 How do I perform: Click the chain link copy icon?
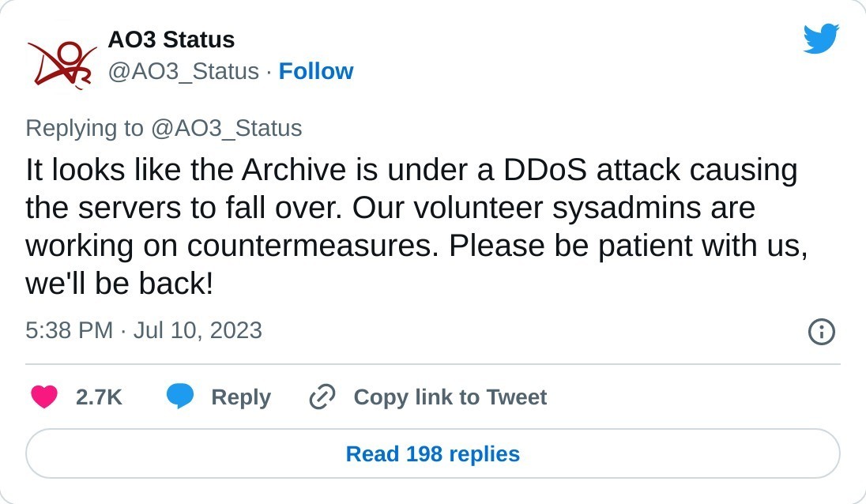(322, 397)
